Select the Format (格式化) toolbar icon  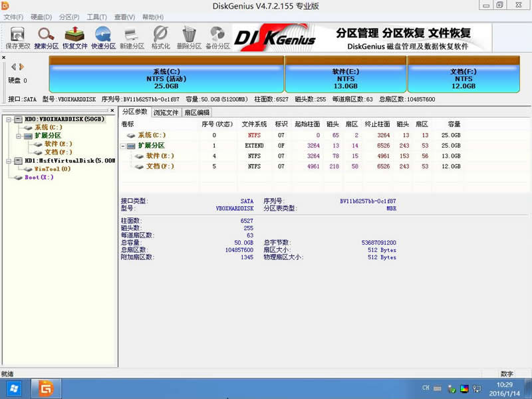(x=160, y=37)
